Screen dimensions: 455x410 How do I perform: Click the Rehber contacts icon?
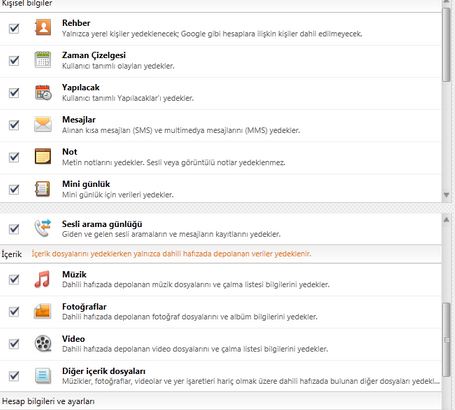click(x=43, y=28)
